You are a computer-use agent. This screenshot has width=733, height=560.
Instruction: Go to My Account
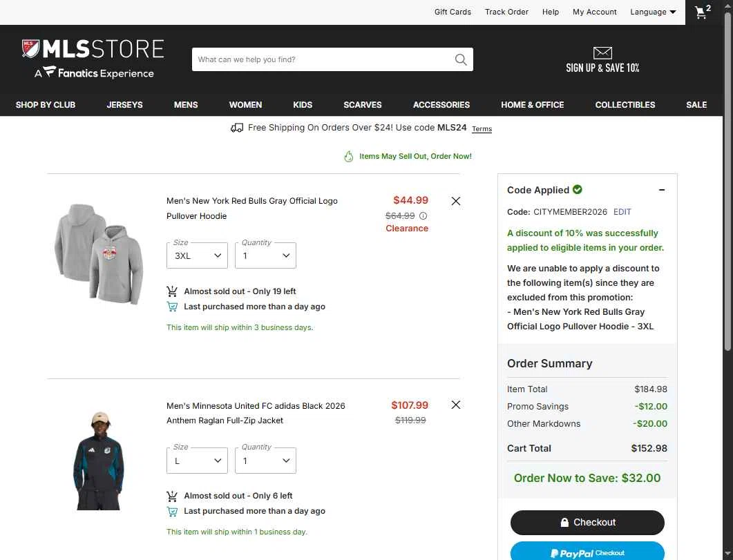click(x=595, y=12)
